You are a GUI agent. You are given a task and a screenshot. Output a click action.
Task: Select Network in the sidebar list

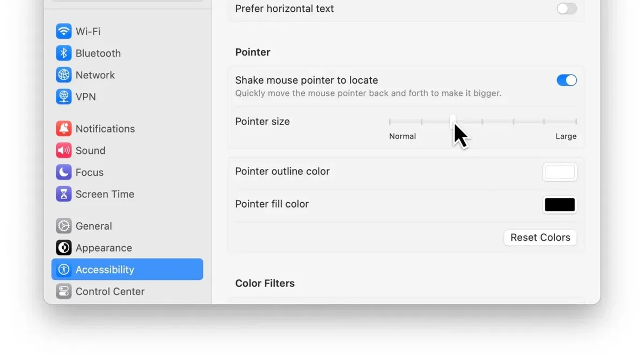tap(96, 75)
